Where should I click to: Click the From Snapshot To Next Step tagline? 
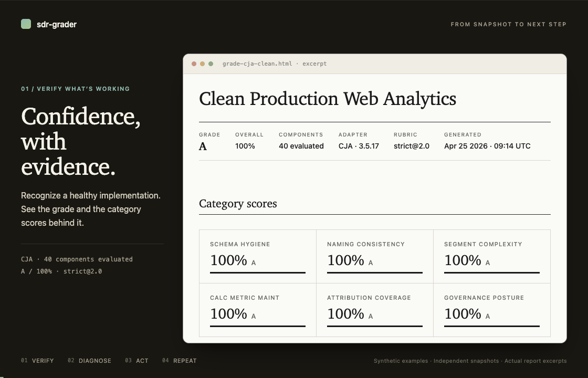click(x=509, y=24)
